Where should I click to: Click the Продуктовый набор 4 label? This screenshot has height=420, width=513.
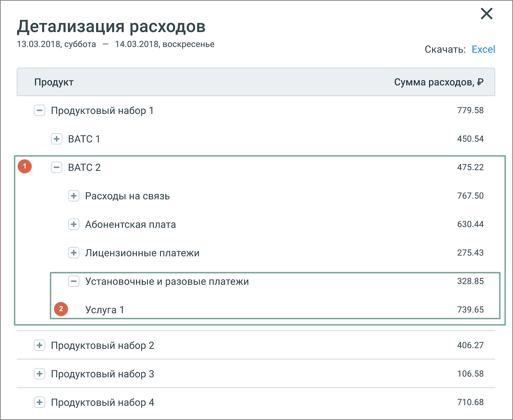click(x=103, y=403)
